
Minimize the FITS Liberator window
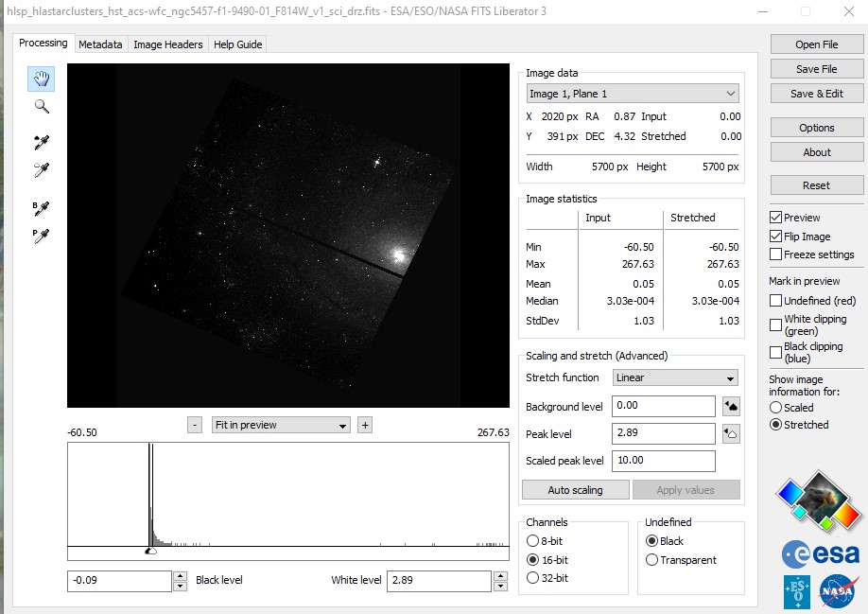click(763, 11)
